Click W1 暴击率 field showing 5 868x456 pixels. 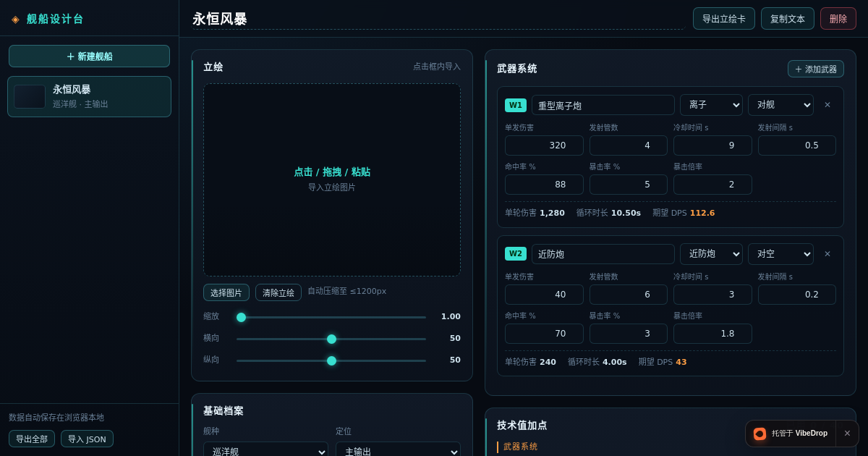coord(629,185)
